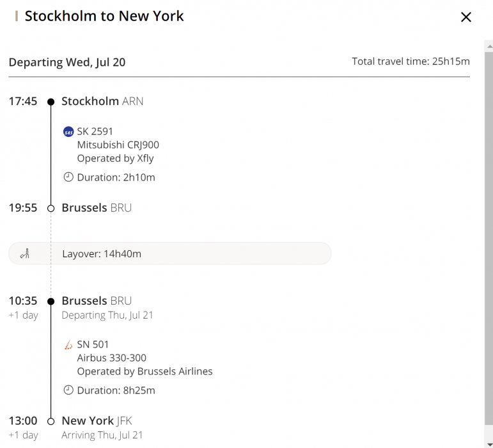Click the clock icon beside Duration: 2h10m
This screenshot has height=448, width=493.
pyautogui.click(x=68, y=177)
